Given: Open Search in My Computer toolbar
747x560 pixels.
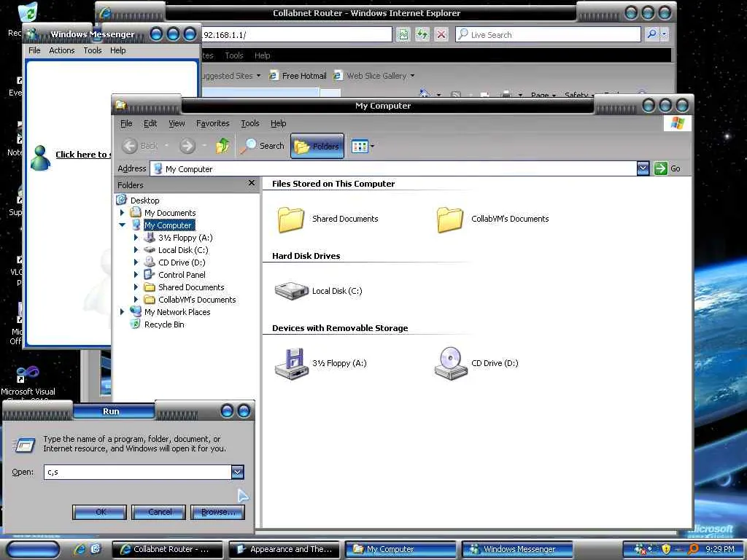Looking at the screenshot, I should point(262,146).
